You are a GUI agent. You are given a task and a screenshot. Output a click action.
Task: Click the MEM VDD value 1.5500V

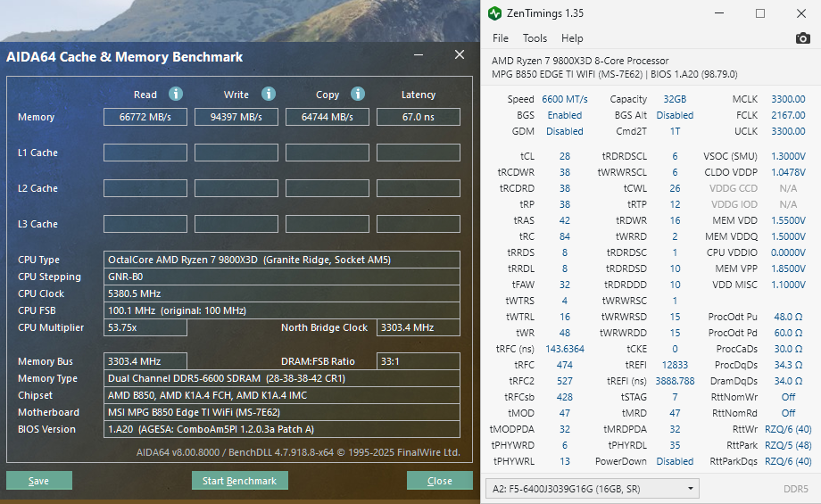(788, 220)
